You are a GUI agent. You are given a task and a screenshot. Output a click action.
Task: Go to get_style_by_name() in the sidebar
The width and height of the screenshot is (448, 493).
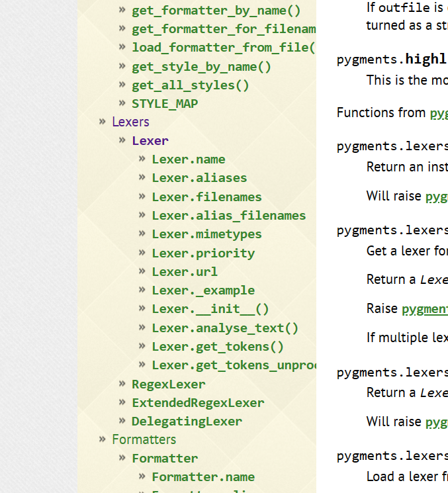tap(201, 67)
